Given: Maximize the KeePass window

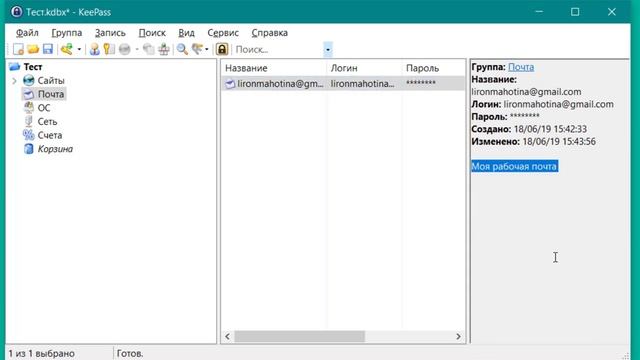Looking at the screenshot, I should click(575, 12).
